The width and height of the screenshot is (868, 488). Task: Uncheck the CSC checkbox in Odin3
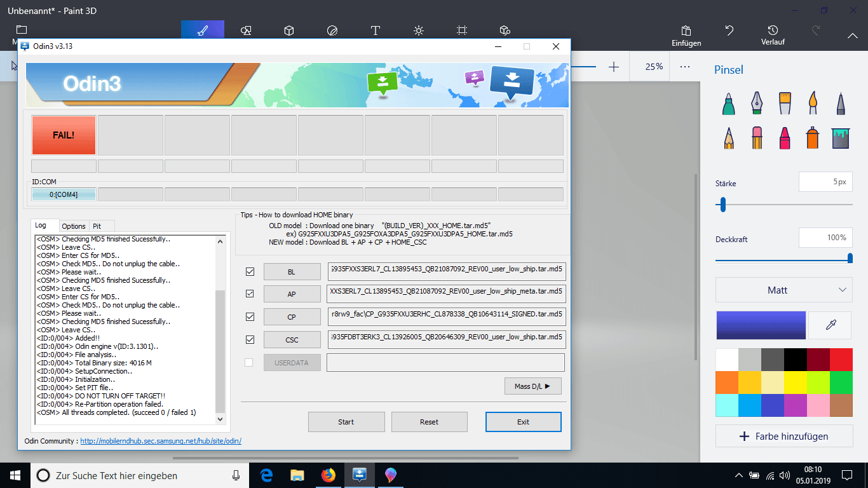tap(250, 339)
